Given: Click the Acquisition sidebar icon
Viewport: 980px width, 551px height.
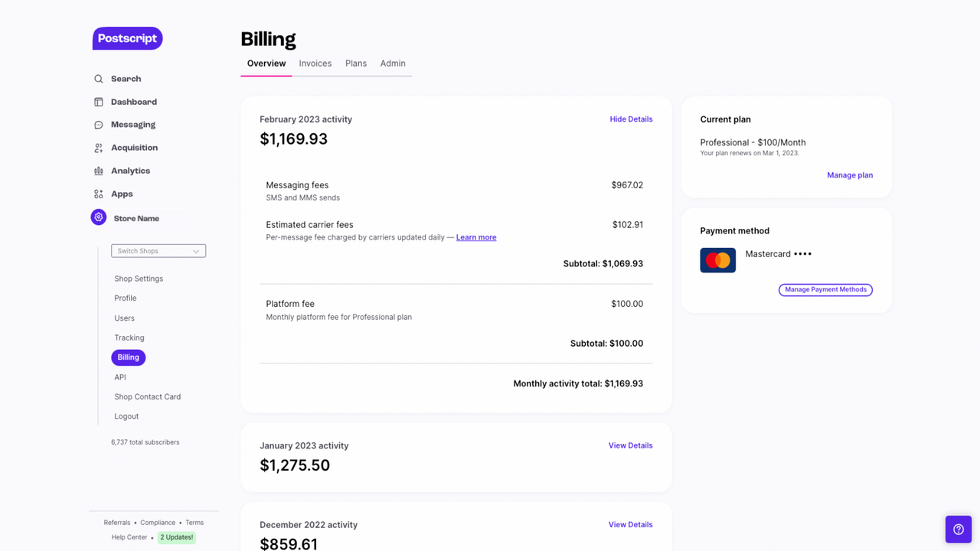Looking at the screenshot, I should 99,147.
